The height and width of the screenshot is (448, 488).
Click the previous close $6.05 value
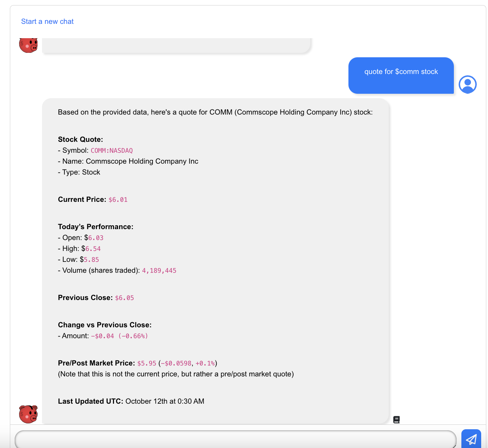tap(124, 298)
